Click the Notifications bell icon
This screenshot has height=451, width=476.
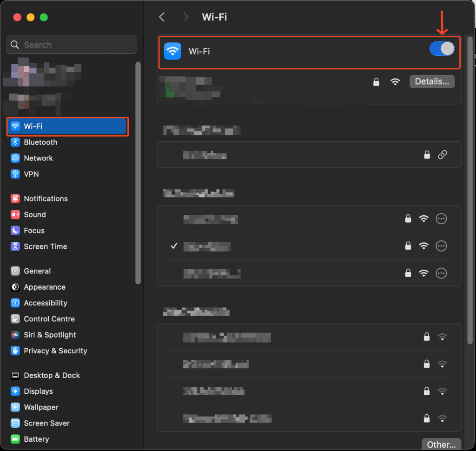tap(15, 199)
